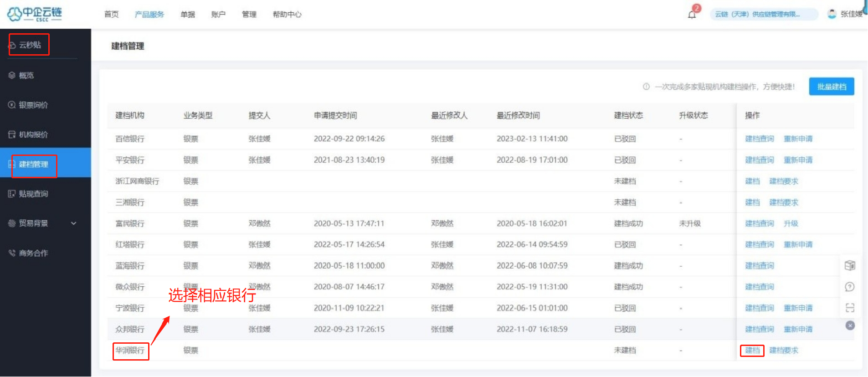Open the floating cube icon on right edge
The height and width of the screenshot is (377, 868).
[x=850, y=265]
